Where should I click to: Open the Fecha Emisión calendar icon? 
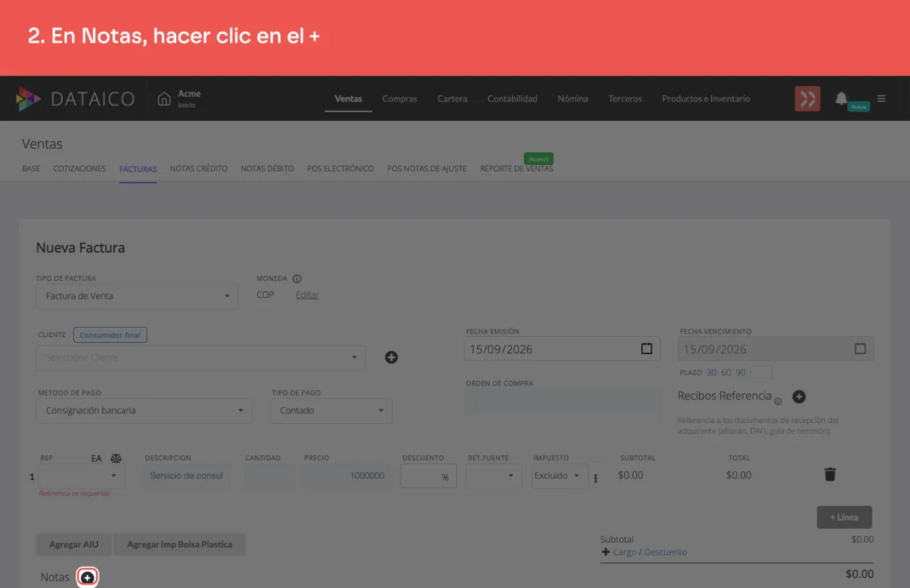tap(646, 348)
